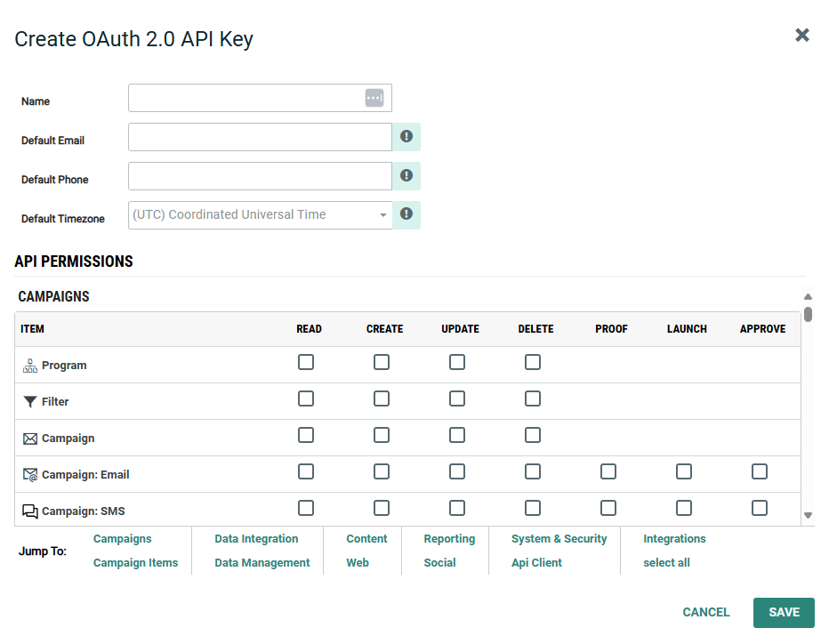
Task: Jump to System & Security permissions
Action: pos(559,539)
